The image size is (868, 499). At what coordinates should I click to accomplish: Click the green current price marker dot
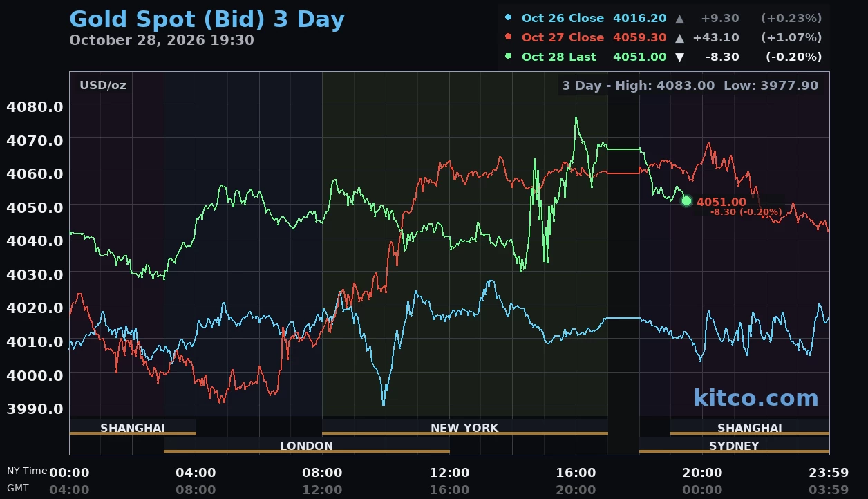pyautogui.click(x=686, y=201)
